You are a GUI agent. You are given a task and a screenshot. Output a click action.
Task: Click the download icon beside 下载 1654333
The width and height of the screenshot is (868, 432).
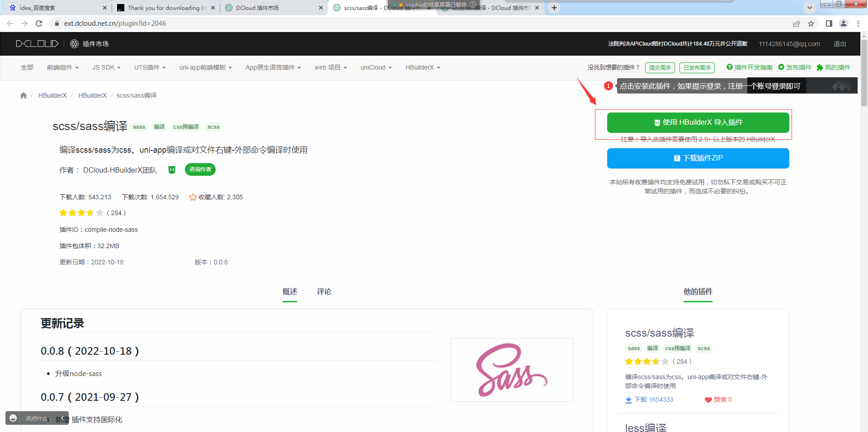coord(628,400)
